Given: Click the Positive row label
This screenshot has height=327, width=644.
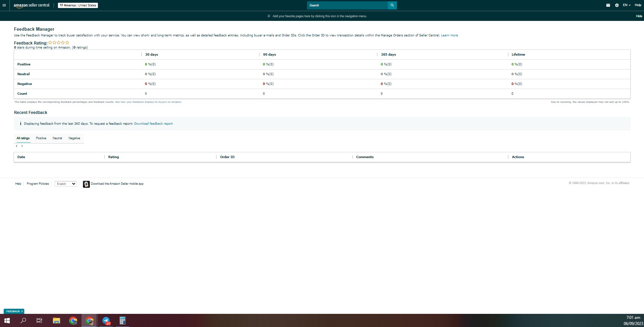Looking at the screenshot, I should click(x=24, y=64).
